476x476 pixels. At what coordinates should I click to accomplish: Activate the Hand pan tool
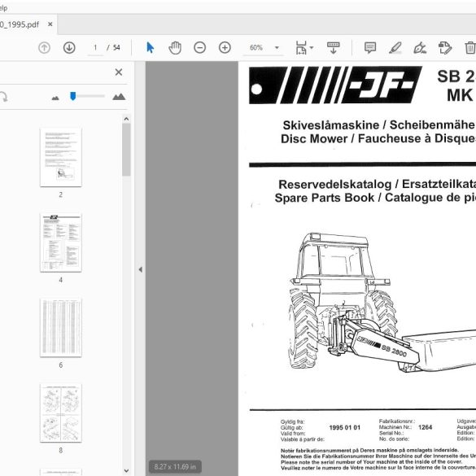click(x=175, y=48)
